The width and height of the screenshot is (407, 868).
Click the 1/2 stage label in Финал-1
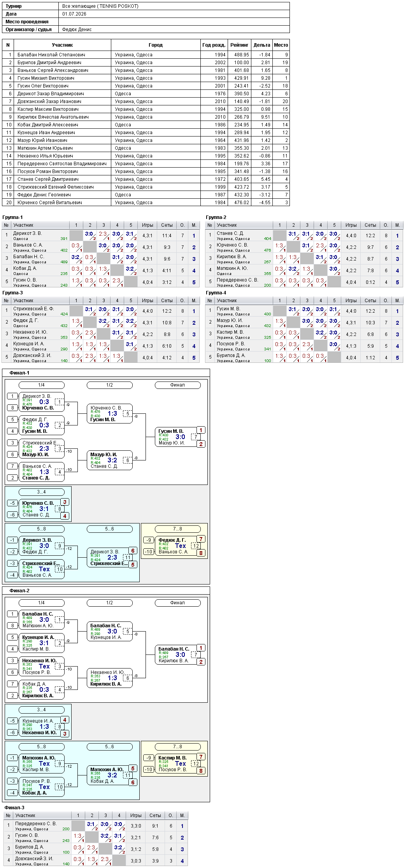(109, 385)
